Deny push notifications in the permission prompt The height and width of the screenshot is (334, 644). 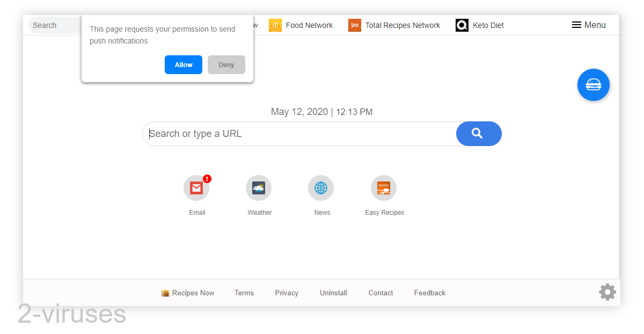226,64
